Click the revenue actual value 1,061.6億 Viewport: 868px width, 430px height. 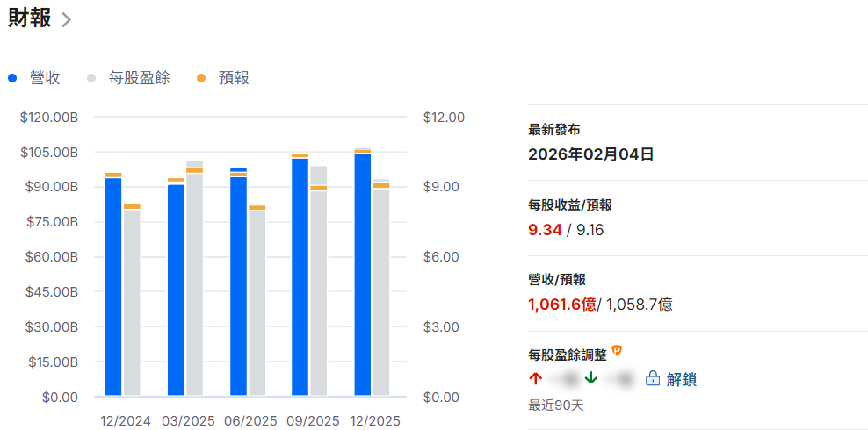click(x=562, y=304)
